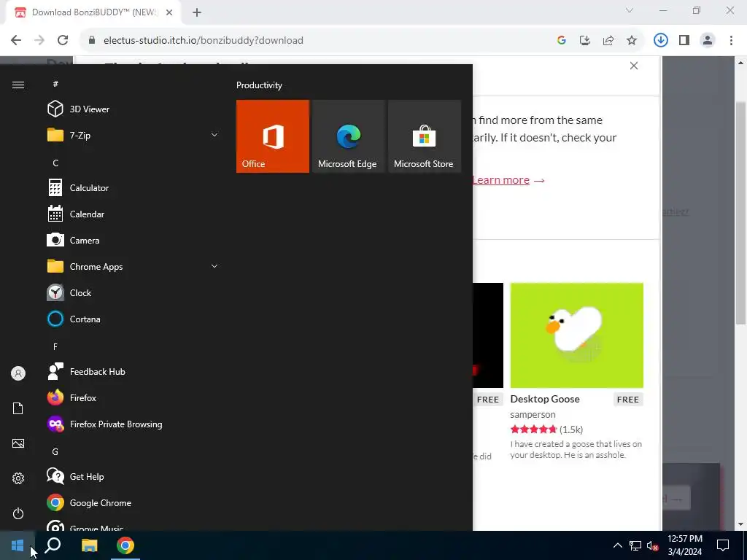This screenshot has height=560, width=747.
Task: Show hidden system tray icons
Action: (x=617, y=545)
